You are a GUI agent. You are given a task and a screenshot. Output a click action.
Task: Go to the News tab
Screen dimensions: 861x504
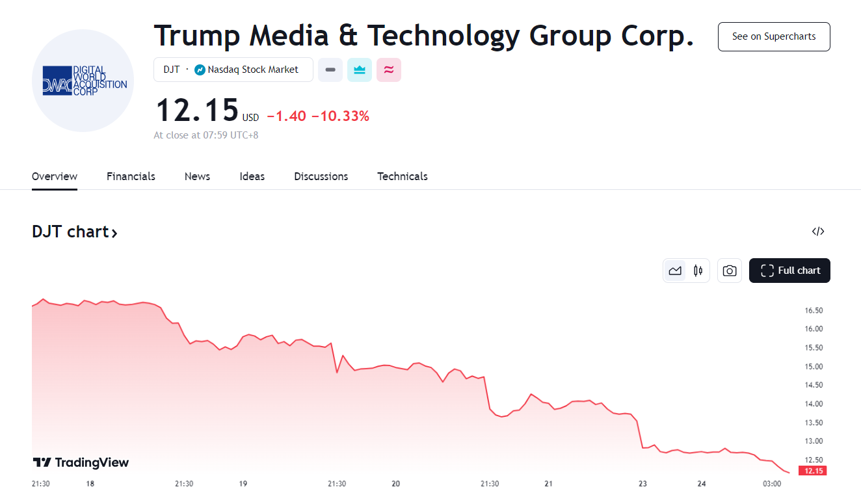coord(197,176)
